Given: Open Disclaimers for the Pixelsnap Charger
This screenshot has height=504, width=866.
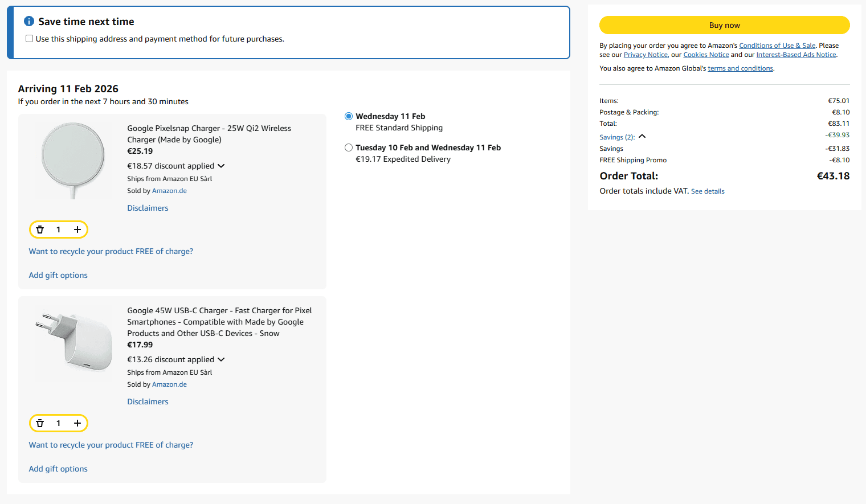Looking at the screenshot, I should click(148, 208).
